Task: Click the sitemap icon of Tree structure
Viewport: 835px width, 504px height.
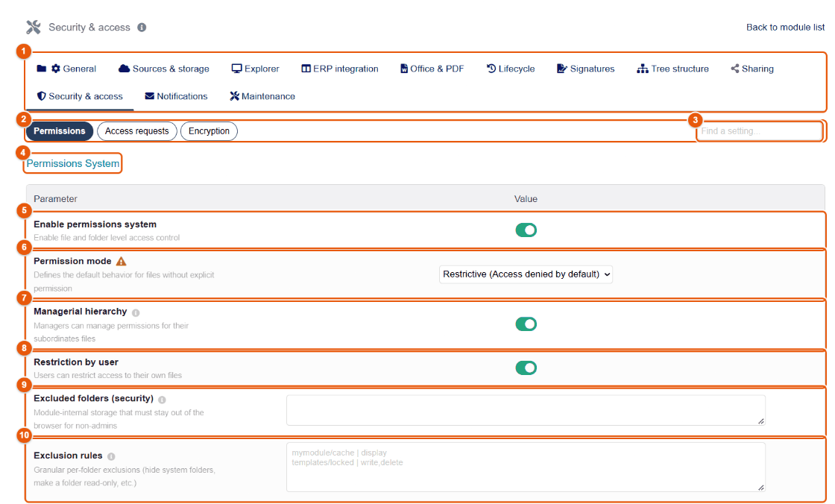Action: 643,69
